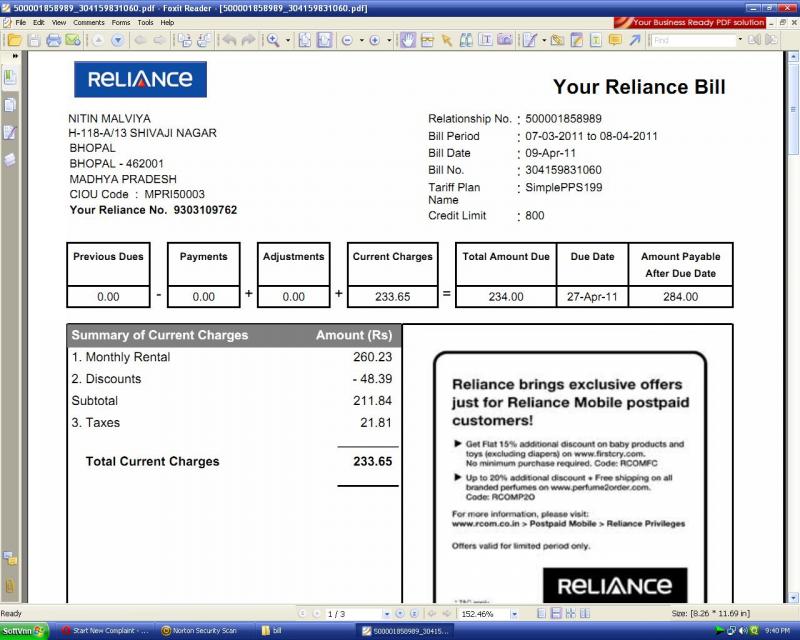Select the Highlight text tool

(595, 40)
